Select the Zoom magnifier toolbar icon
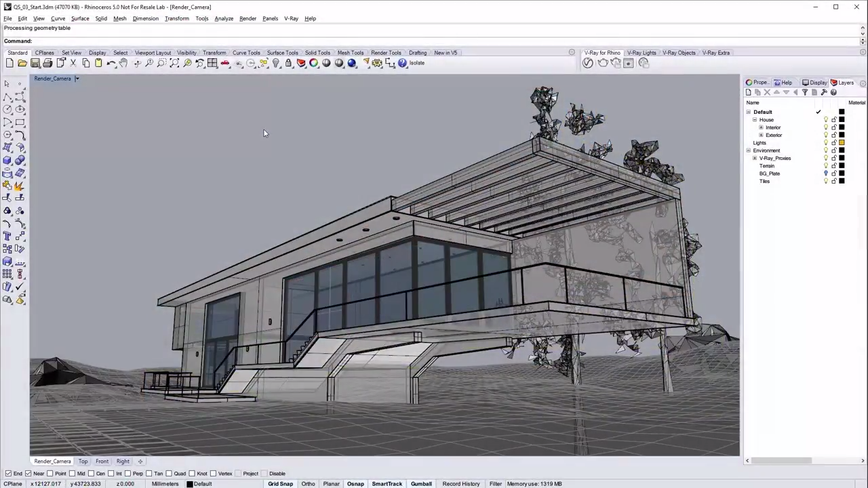The image size is (868, 488). pos(149,62)
